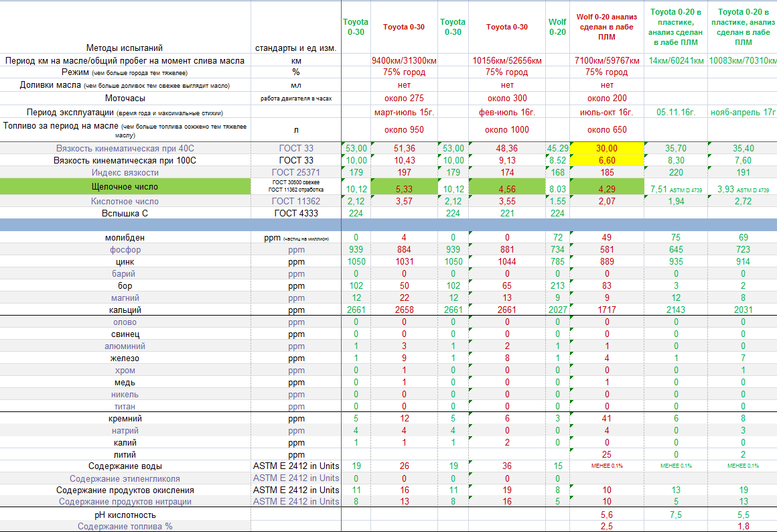Click the 'март-июль 15г.' period cell
The height and width of the screenshot is (532, 777).
point(405,113)
